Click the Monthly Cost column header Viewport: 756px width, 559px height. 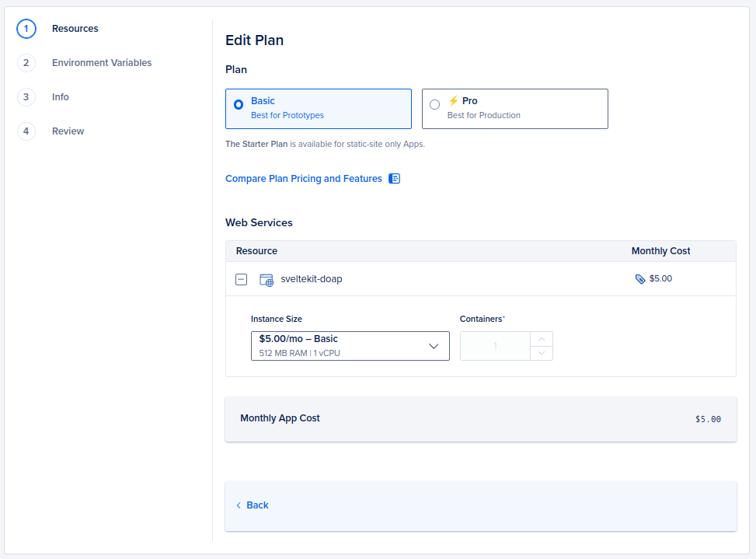point(660,251)
